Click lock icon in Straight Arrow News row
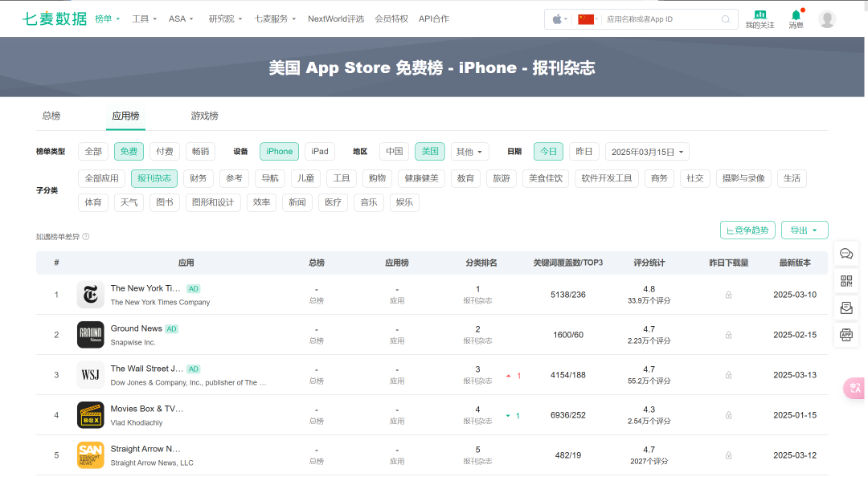 point(728,455)
